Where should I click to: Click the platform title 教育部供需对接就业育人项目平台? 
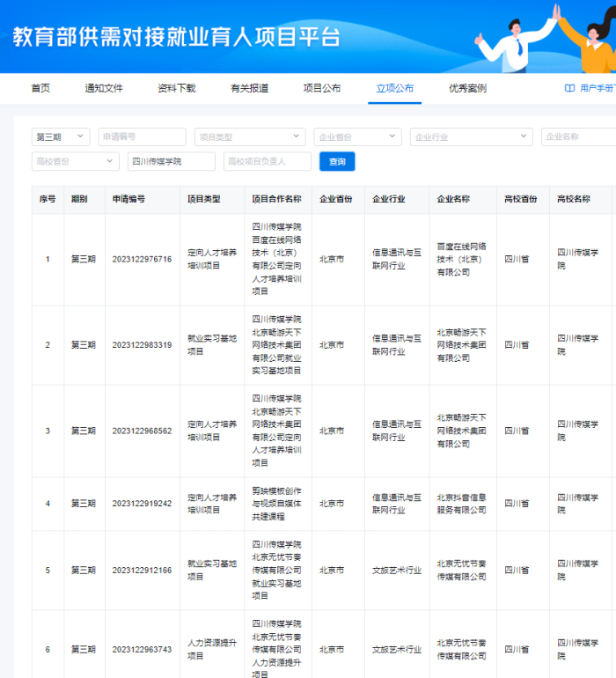[x=176, y=37]
